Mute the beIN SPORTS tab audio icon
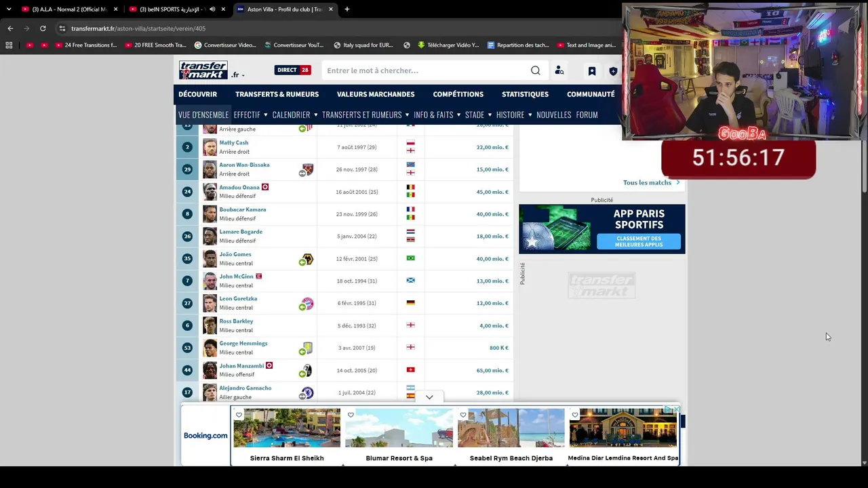 [212, 9]
